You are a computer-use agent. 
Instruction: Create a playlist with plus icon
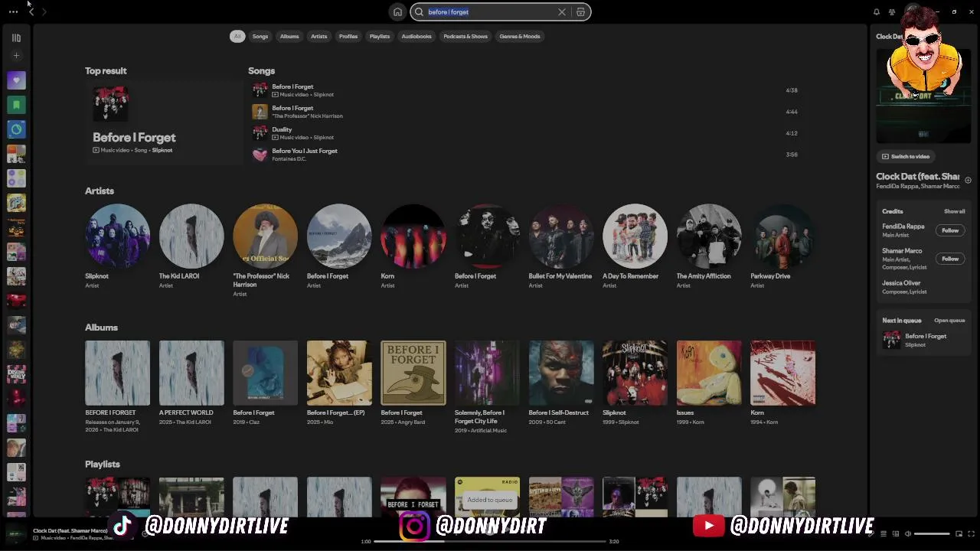point(16,56)
